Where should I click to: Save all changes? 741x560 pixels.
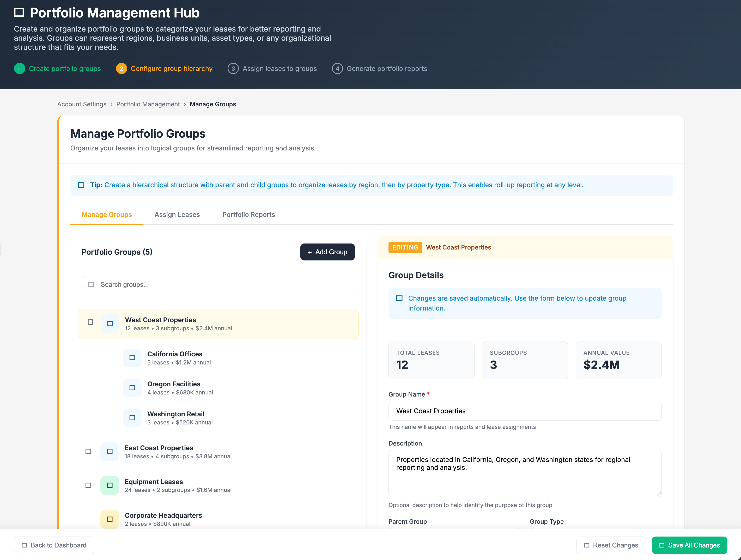[x=689, y=545]
